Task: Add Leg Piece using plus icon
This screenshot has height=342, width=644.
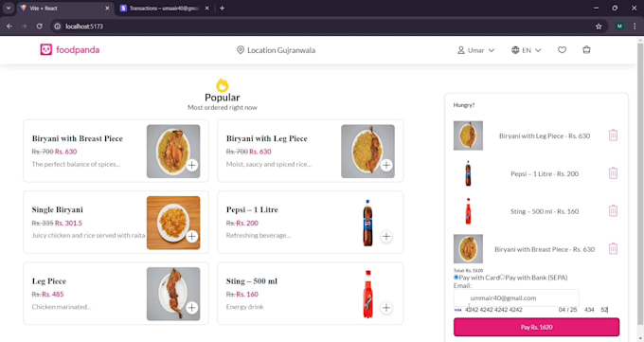Action: (192, 308)
